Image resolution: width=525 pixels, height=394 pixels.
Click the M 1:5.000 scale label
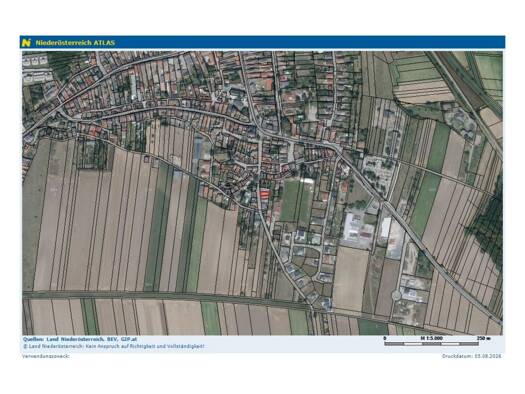pos(432,338)
